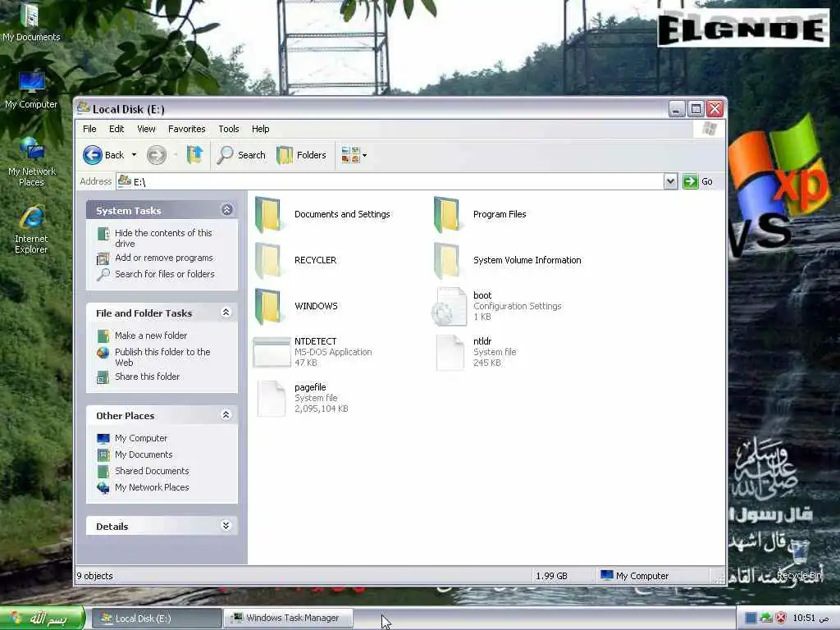Open the Favorites menu
The height and width of the screenshot is (630, 840).
tap(186, 129)
